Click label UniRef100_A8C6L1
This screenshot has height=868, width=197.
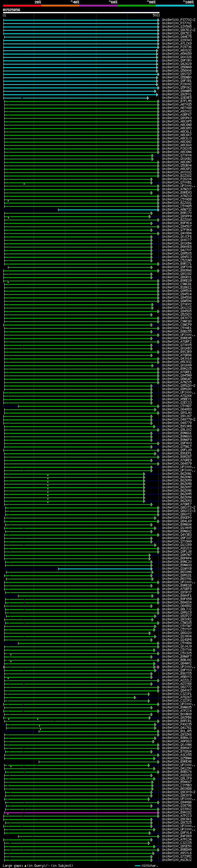point(177,132)
